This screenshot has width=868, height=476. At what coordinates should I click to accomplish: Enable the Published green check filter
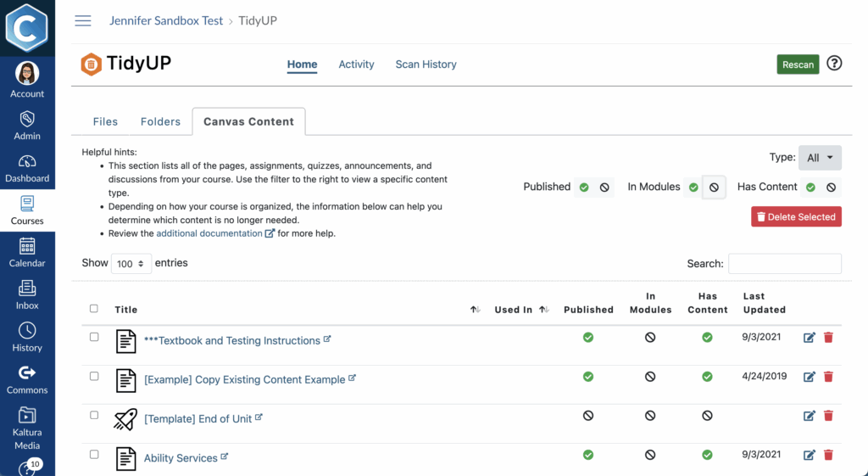tap(584, 188)
